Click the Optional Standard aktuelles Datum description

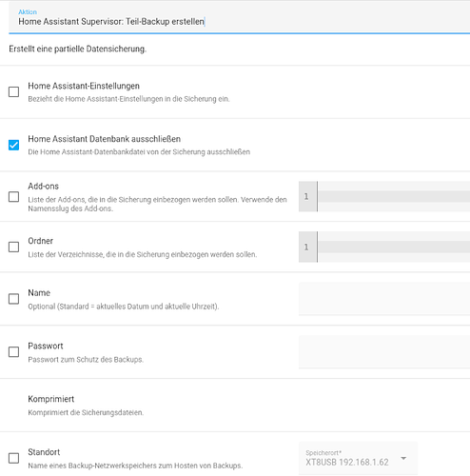(x=124, y=307)
